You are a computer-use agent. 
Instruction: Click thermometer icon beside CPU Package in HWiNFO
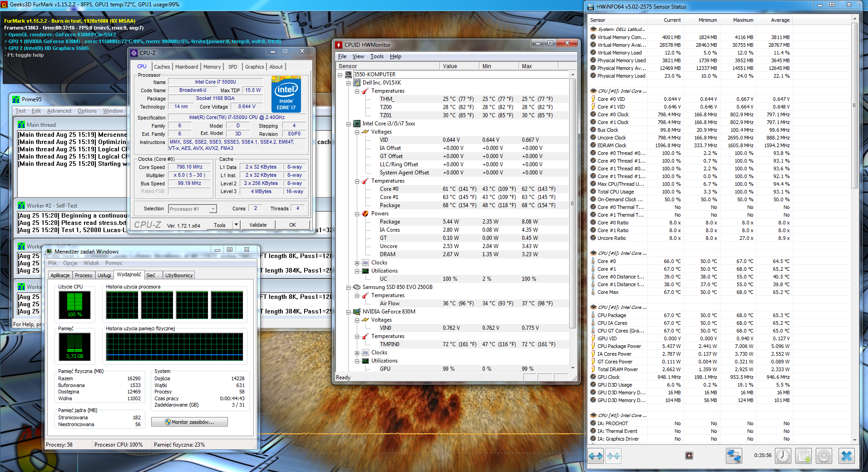[593, 315]
